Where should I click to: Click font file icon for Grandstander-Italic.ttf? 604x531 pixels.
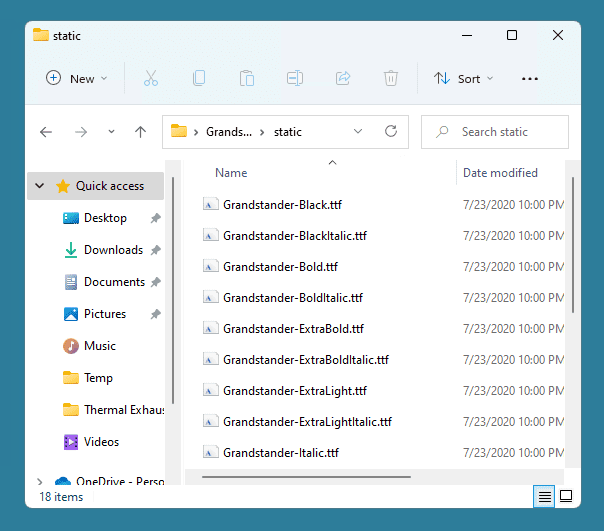click(x=211, y=452)
